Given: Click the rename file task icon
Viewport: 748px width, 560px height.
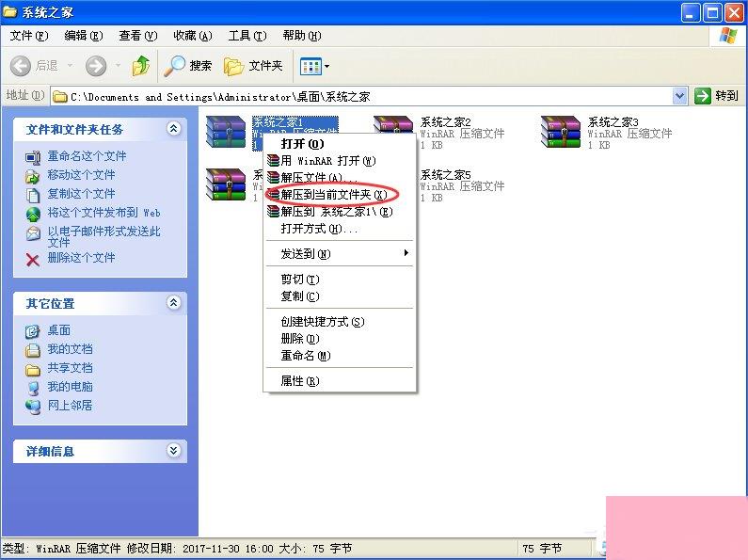Looking at the screenshot, I should pos(33,157).
